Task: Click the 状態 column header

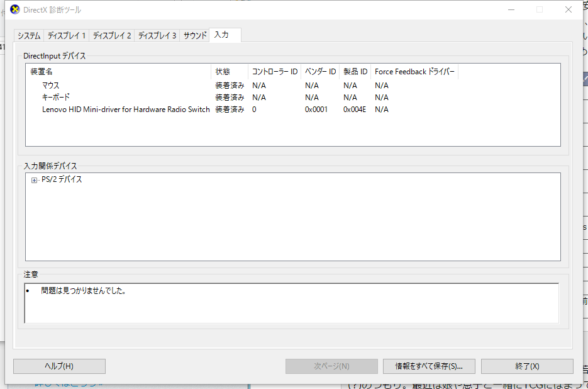Action: pyautogui.click(x=230, y=72)
